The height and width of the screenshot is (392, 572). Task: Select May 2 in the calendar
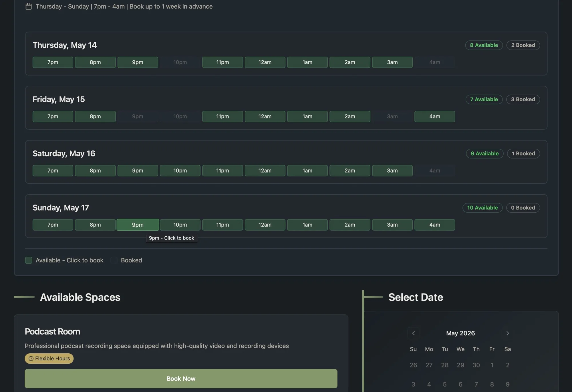click(508, 365)
